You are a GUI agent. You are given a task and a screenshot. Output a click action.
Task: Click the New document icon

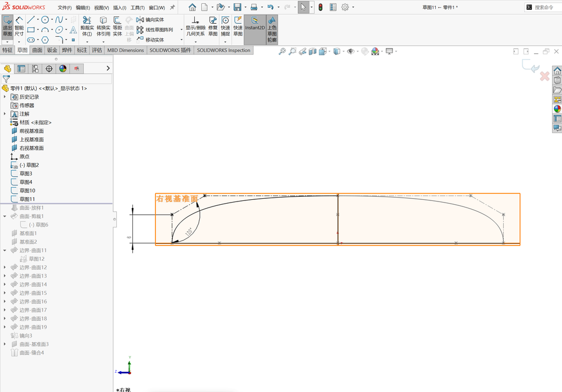click(x=204, y=7)
